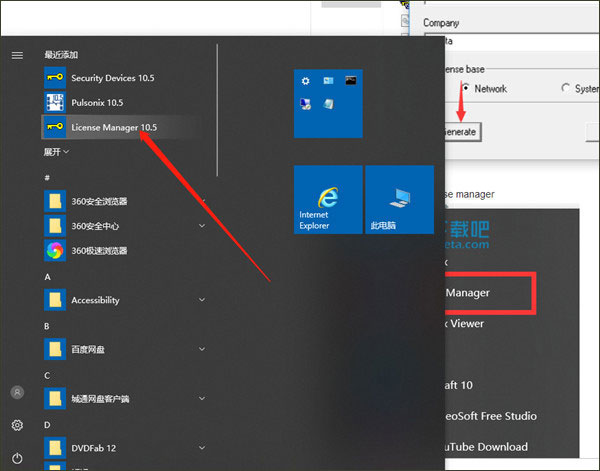Select the Network radio button
The height and width of the screenshot is (471, 600).
464,88
